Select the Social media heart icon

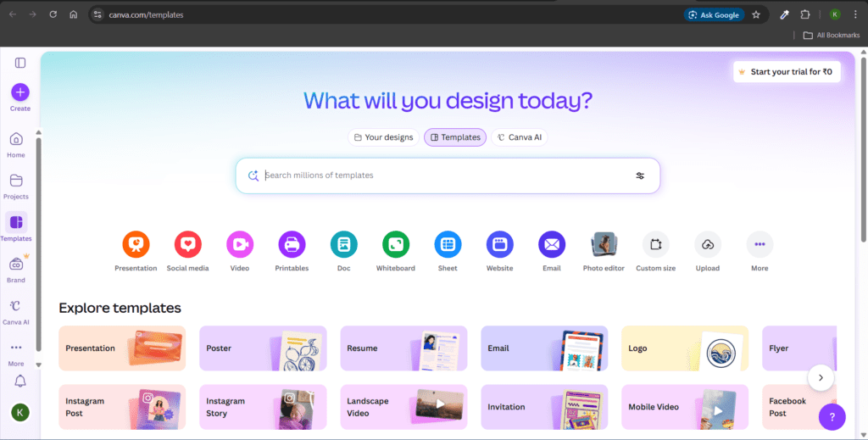tap(187, 244)
